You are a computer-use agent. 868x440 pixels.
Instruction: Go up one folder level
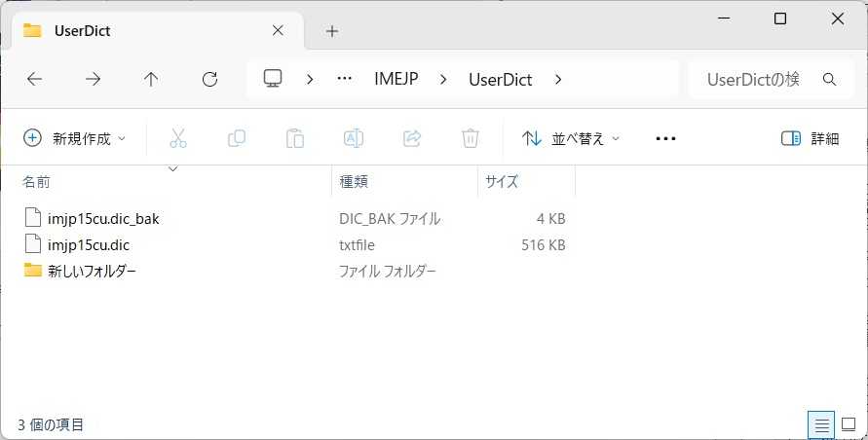point(151,80)
